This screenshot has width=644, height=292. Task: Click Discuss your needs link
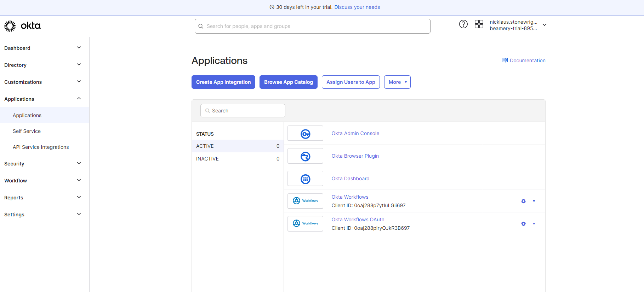tap(357, 7)
